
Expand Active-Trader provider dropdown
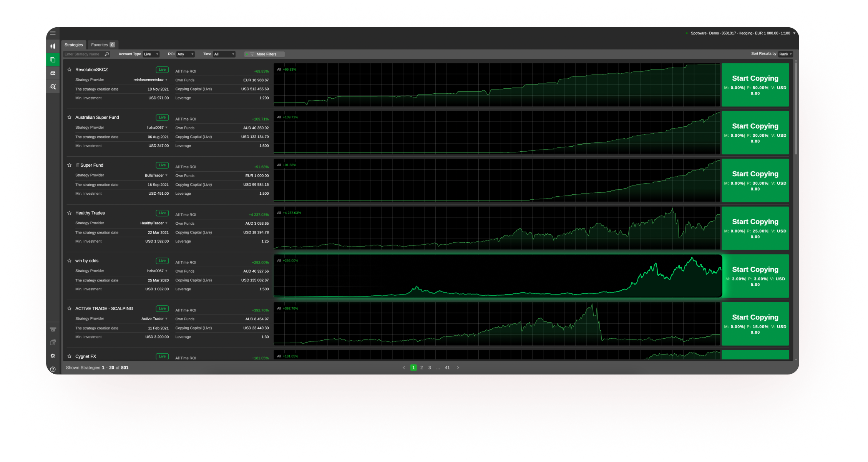point(166,319)
